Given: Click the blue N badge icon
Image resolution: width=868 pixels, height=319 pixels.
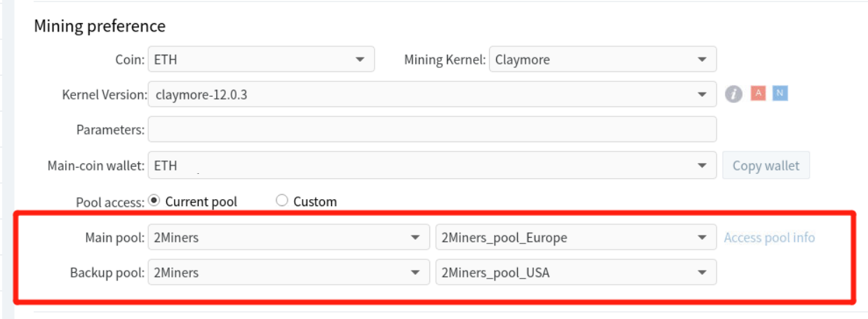Looking at the screenshot, I should 780,93.
